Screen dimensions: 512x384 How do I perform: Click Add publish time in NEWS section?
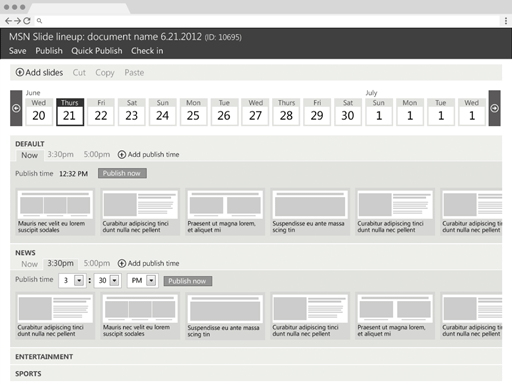click(x=149, y=263)
